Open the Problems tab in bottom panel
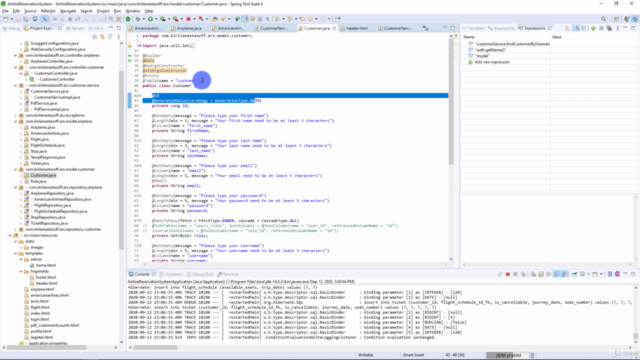This screenshot has width=640, height=360. point(171,274)
